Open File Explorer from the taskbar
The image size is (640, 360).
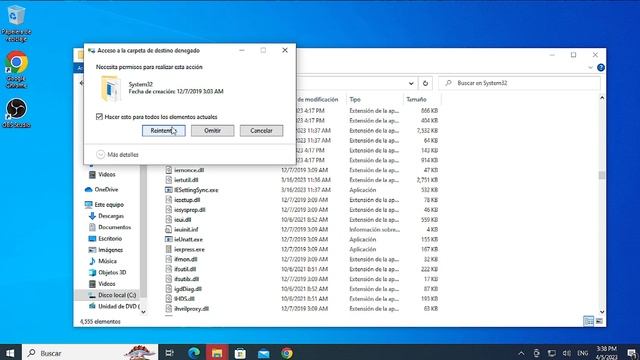pos(217,353)
